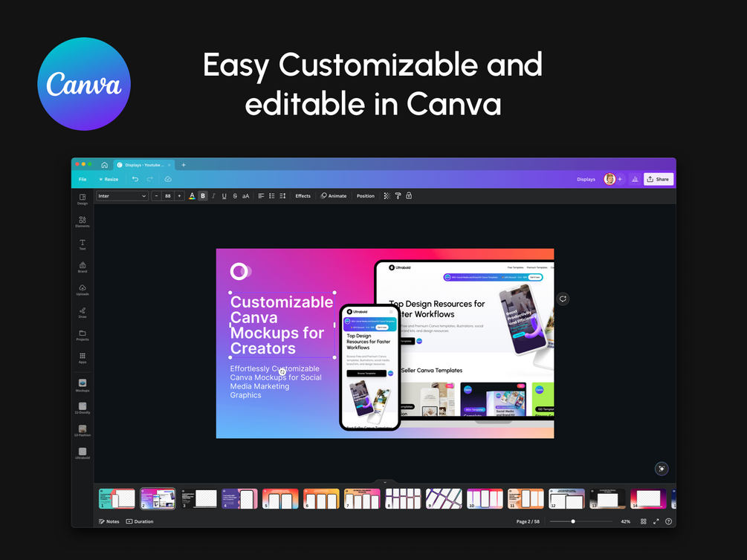Add a comment with bubble icon
The width and height of the screenshot is (747, 560).
click(x=563, y=299)
